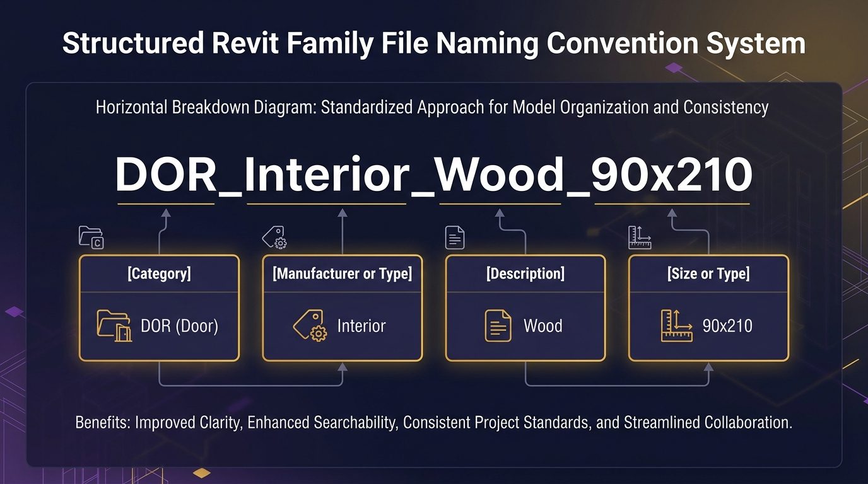Select the [Manufacturer or Type] header
This screenshot has height=484, width=868.
coord(342,274)
